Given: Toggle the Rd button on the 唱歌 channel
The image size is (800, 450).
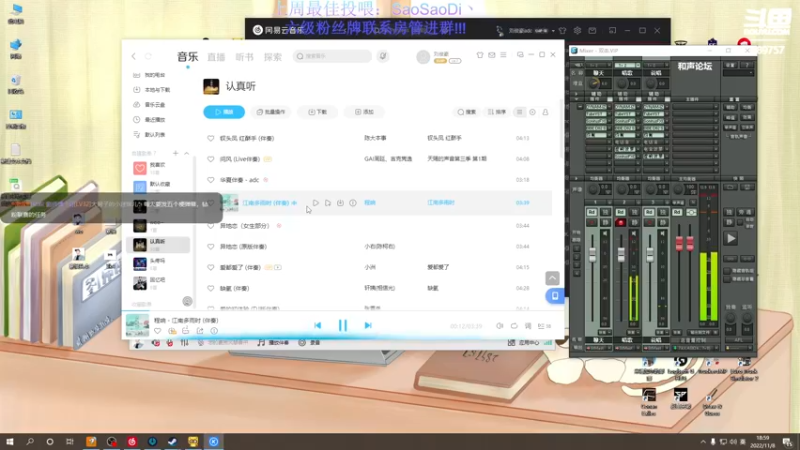Looking at the screenshot, I should pyautogui.click(x=620, y=212).
